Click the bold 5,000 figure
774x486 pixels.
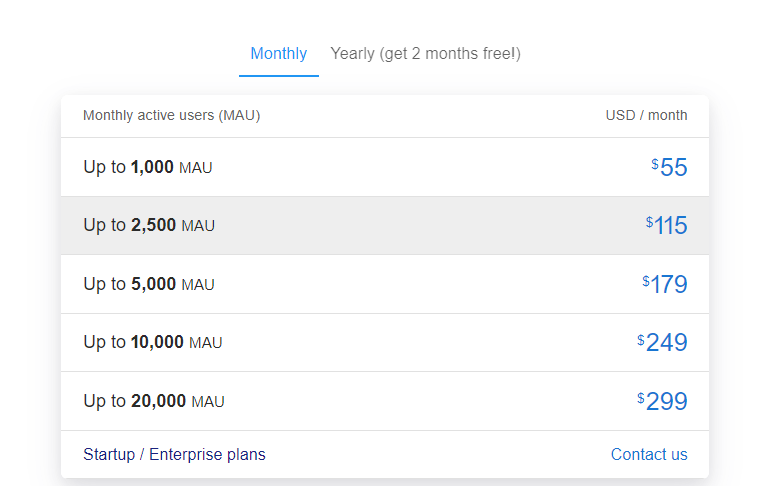click(153, 284)
